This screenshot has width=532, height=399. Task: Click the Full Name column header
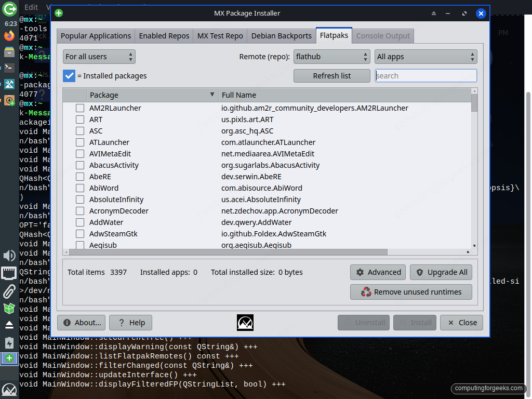coord(239,95)
